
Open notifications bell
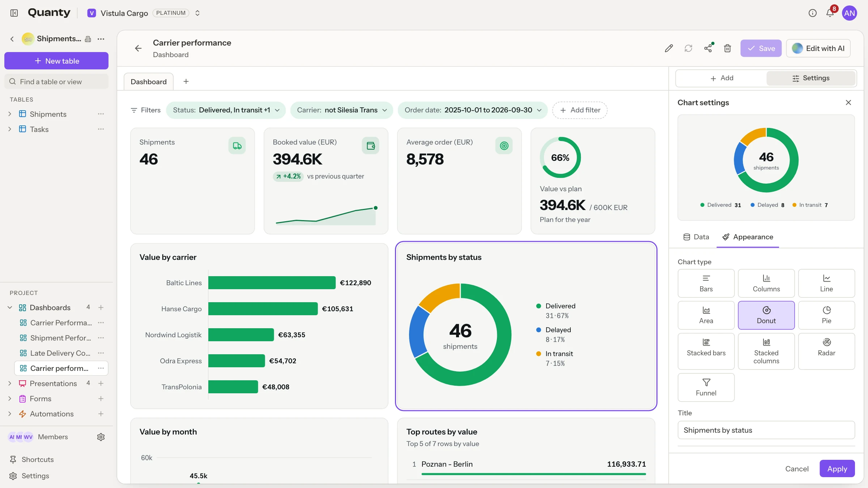830,13
